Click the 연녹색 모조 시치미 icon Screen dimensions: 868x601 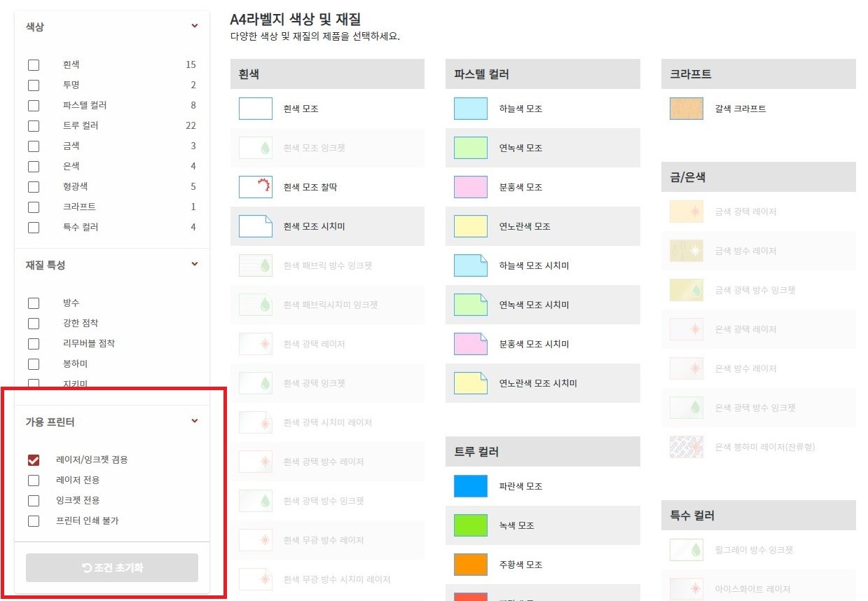[471, 305]
